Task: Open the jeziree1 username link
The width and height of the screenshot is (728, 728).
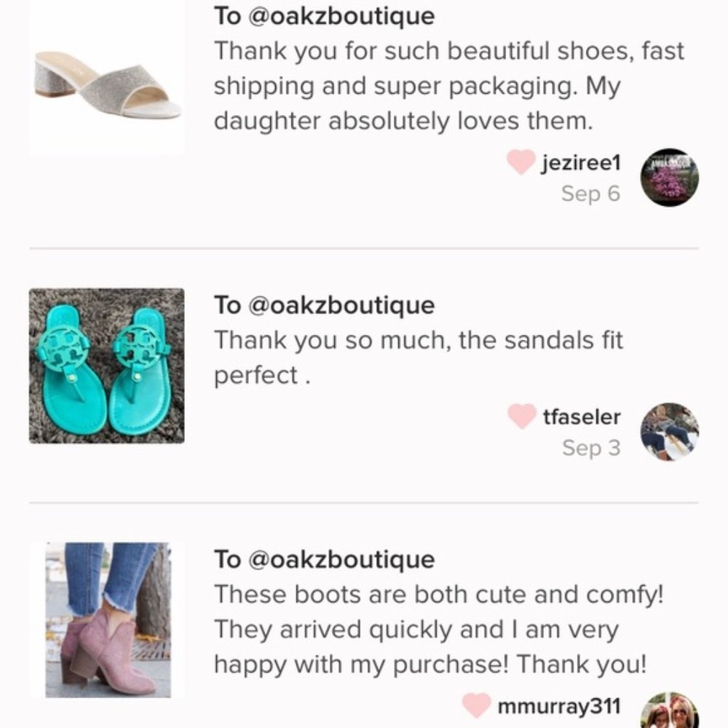Action: pos(581,162)
